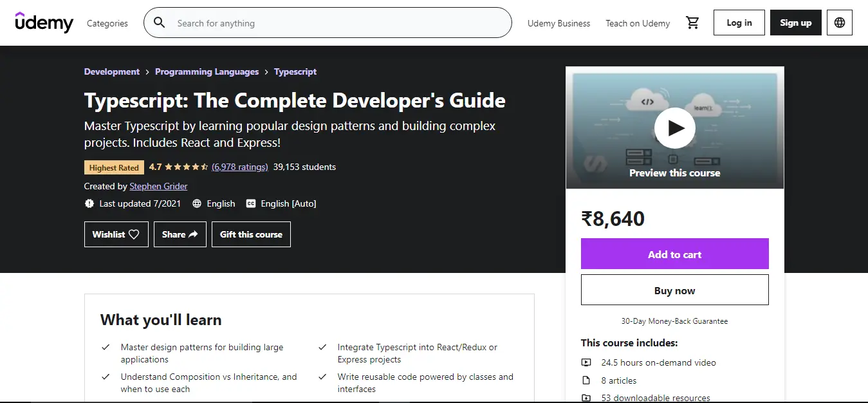This screenshot has width=868, height=403.
Task: Focus the Search for anything field
Action: (328, 23)
